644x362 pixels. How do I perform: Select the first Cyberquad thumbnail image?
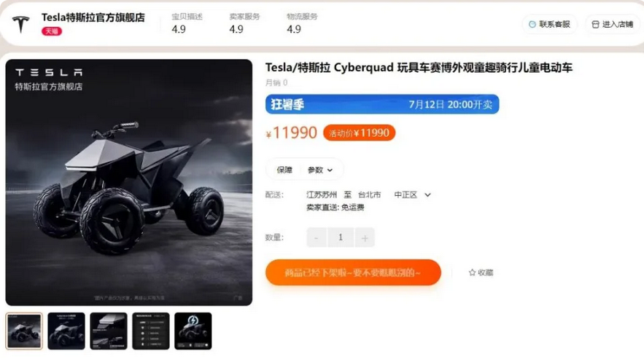click(24, 331)
